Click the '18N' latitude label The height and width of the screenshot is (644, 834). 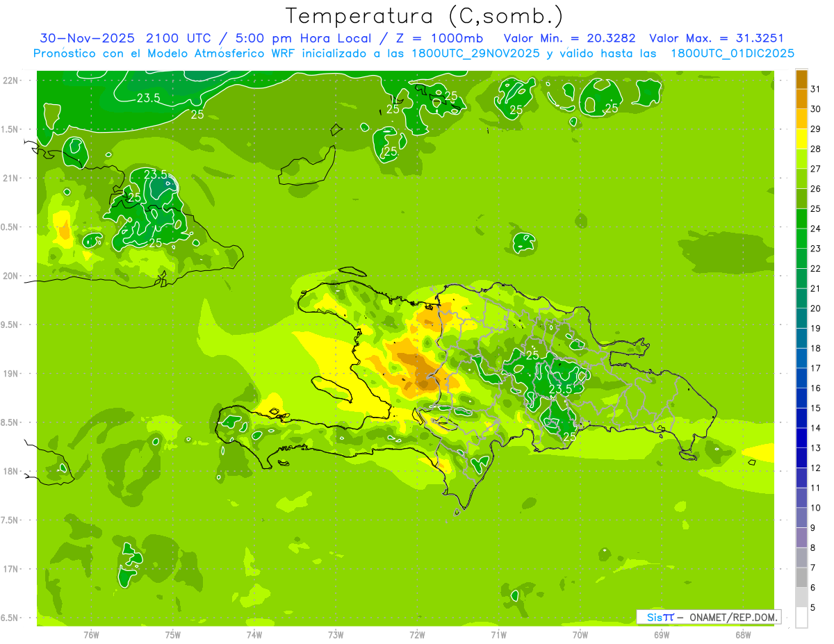[10, 471]
